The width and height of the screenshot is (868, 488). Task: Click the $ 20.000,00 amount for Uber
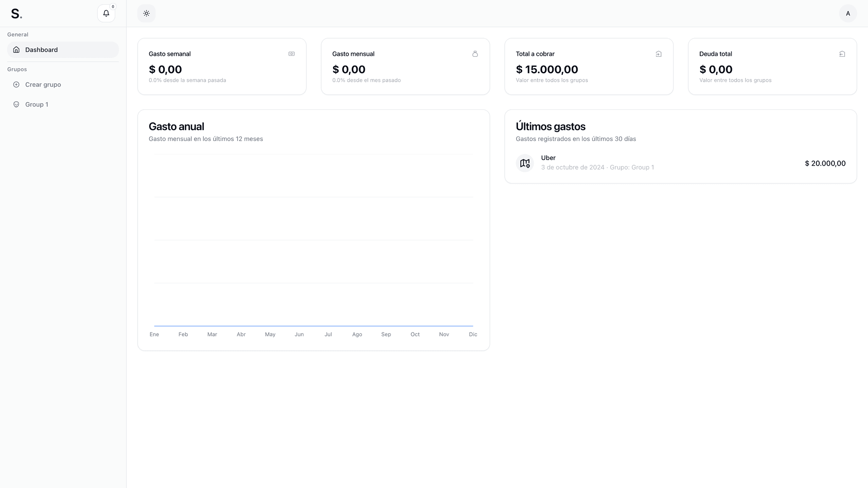tap(825, 163)
